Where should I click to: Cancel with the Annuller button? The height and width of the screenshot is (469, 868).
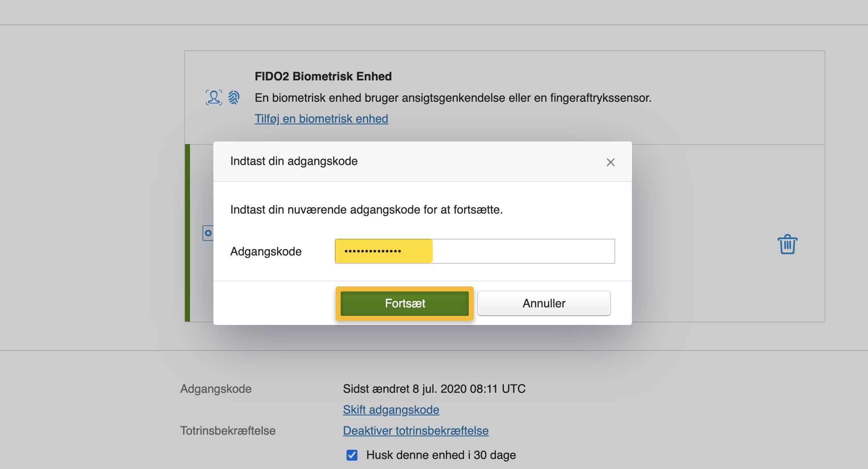pos(544,303)
